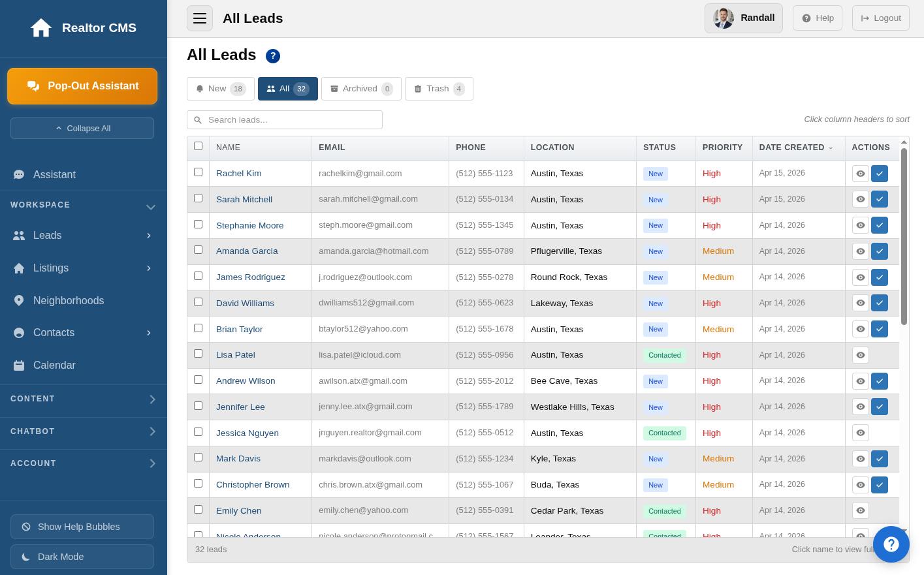924x575 pixels.
Task: Expand the Content section
Action: pos(84,399)
